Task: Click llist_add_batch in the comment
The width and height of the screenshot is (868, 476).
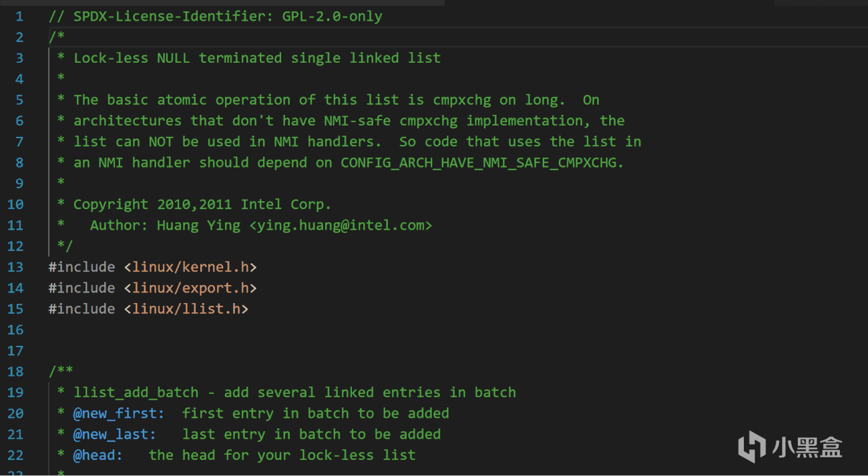Action: (136, 392)
